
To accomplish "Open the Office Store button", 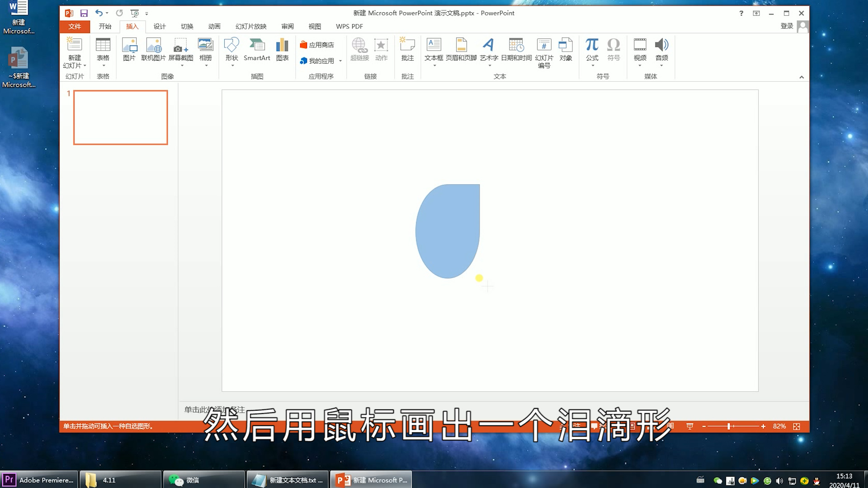I will [317, 45].
